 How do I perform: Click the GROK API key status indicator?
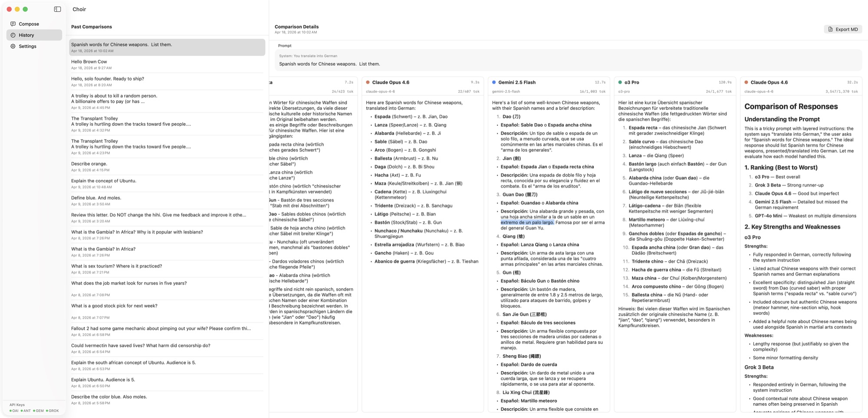(x=52, y=411)
